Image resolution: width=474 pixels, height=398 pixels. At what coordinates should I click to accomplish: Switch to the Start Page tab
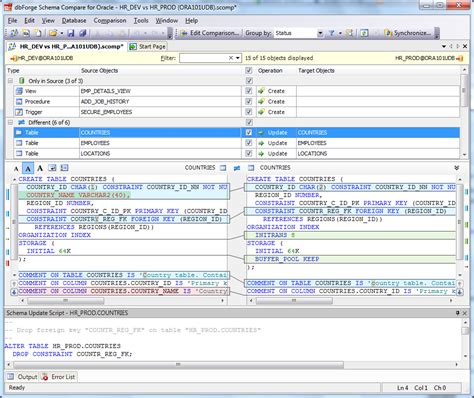[147, 46]
